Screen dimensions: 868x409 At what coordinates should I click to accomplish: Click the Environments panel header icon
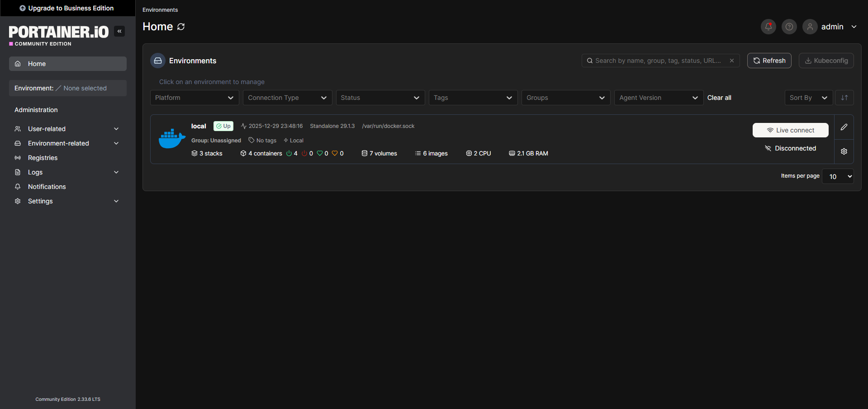tap(158, 61)
